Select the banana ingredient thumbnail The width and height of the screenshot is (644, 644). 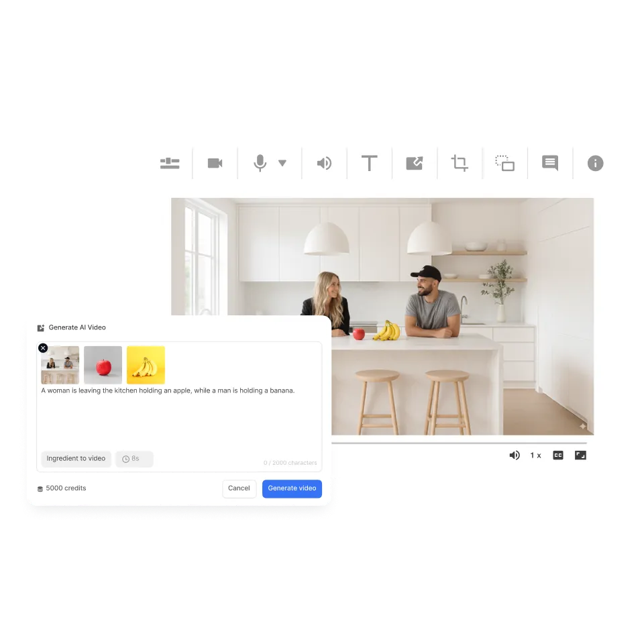[x=146, y=364]
